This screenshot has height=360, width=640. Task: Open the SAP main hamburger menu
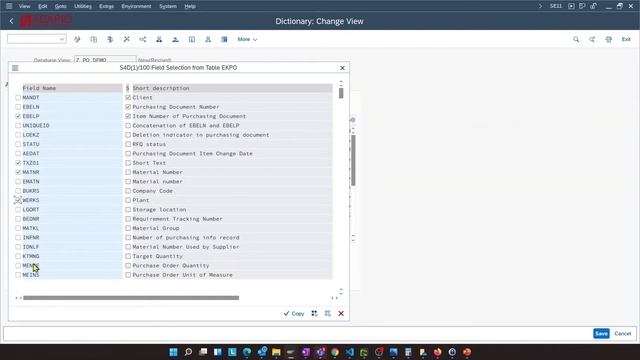(x=9, y=6)
